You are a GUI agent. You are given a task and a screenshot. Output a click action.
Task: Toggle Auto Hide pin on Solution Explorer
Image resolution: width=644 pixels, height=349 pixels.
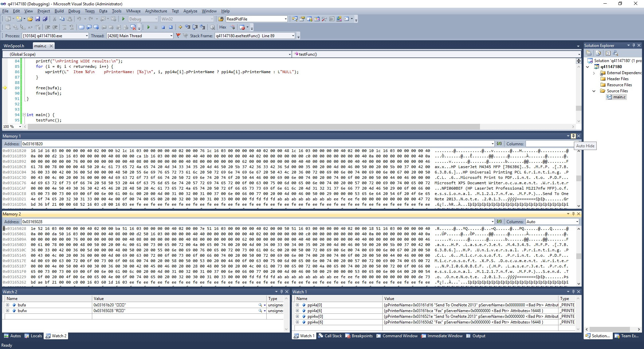tap(634, 45)
